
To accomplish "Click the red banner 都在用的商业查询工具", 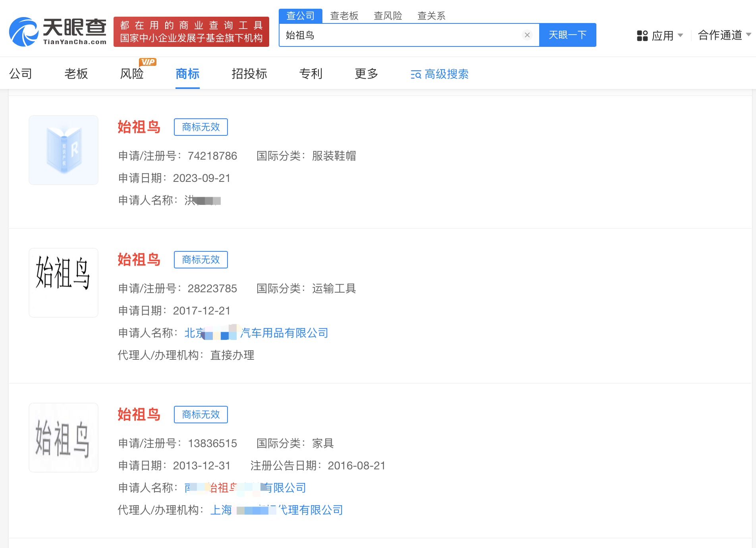I will point(191,32).
